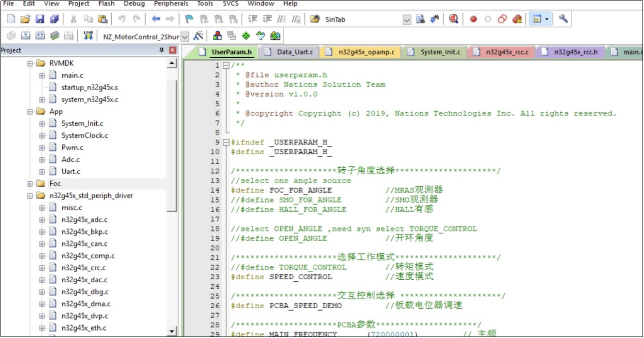The height and width of the screenshot is (338, 644).
Task: Comment the selection with the comment icon
Action: pos(282,19)
